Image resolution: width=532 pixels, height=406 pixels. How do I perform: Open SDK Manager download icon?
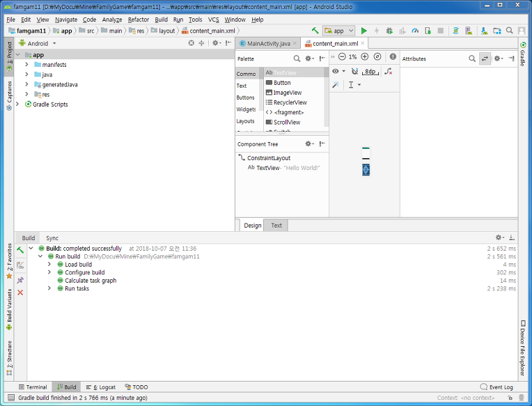coord(484,31)
